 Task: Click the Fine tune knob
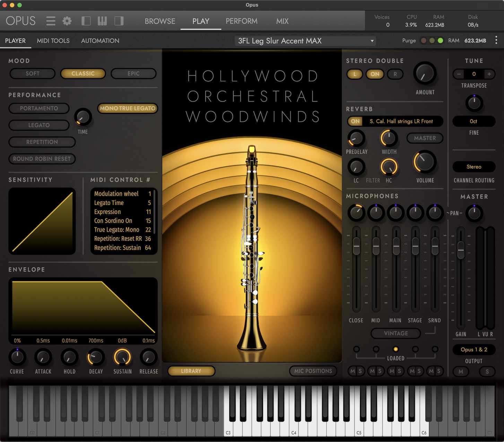pyautogui.click(x=474, y=103)
